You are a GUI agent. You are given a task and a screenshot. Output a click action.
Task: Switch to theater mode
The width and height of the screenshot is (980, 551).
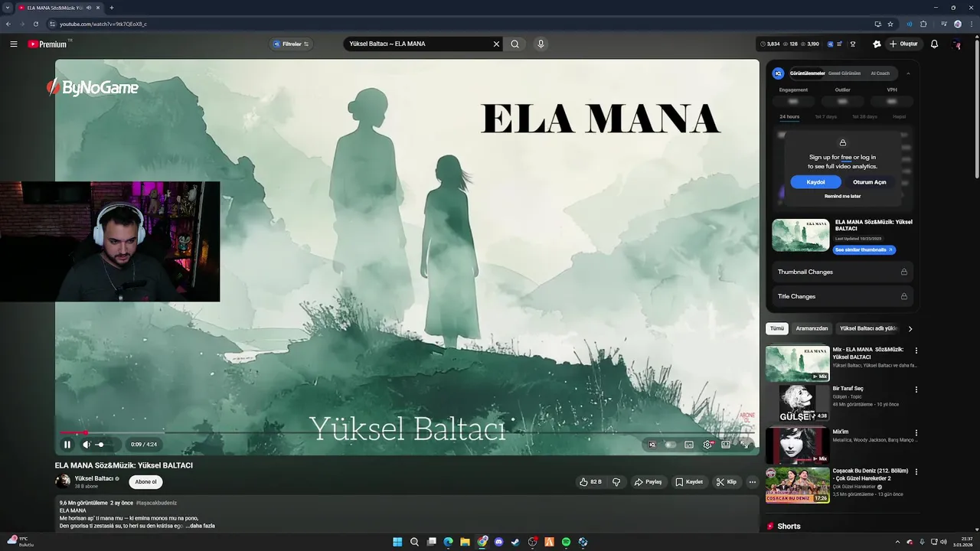pyautogui.click(x=726, y=445)
